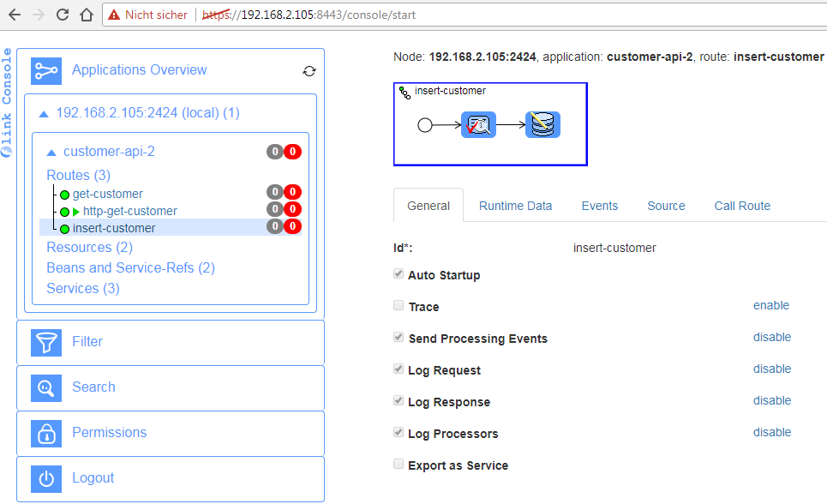
Task: Click the Logout power icon
Action: tap(46, 478)
